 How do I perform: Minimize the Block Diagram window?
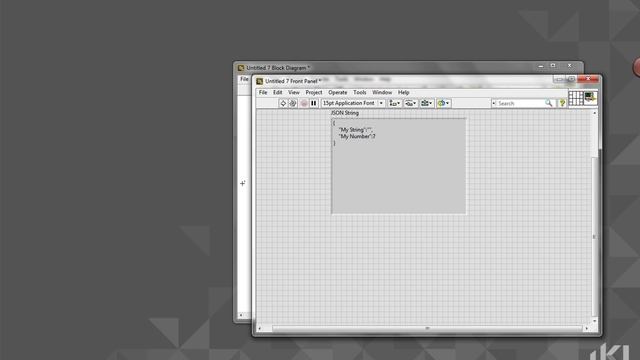(541, 66)
